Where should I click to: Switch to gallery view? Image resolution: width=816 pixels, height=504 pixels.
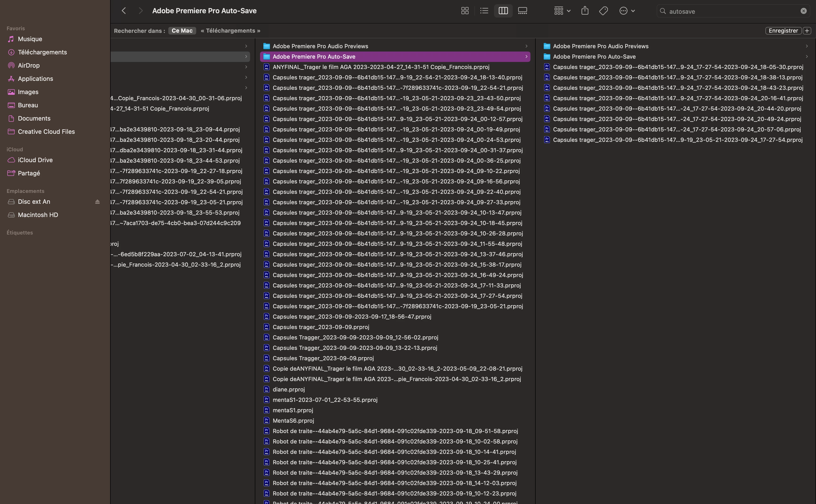coord(522,11)
